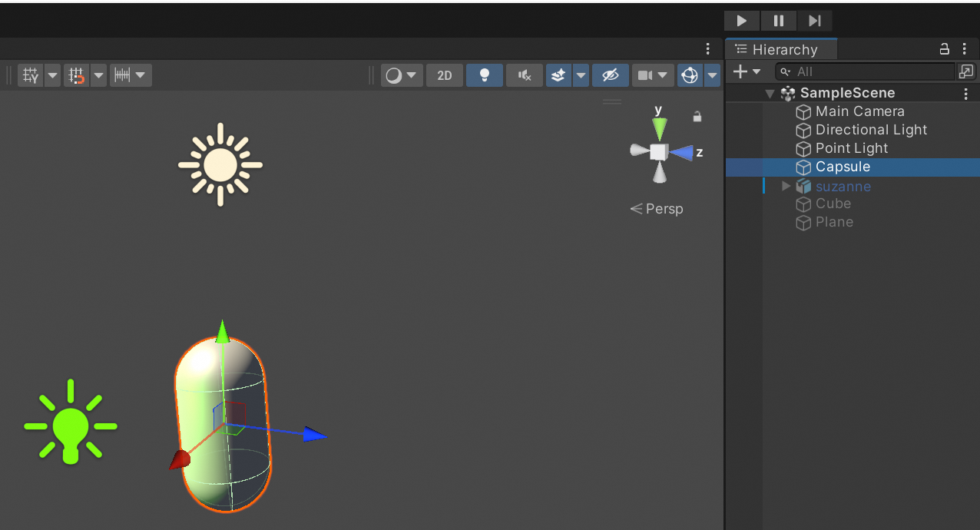The width and height of the screenshot is (980, 530).
Task: Select Point Light in Hierarchy
Action: point(853,148)
